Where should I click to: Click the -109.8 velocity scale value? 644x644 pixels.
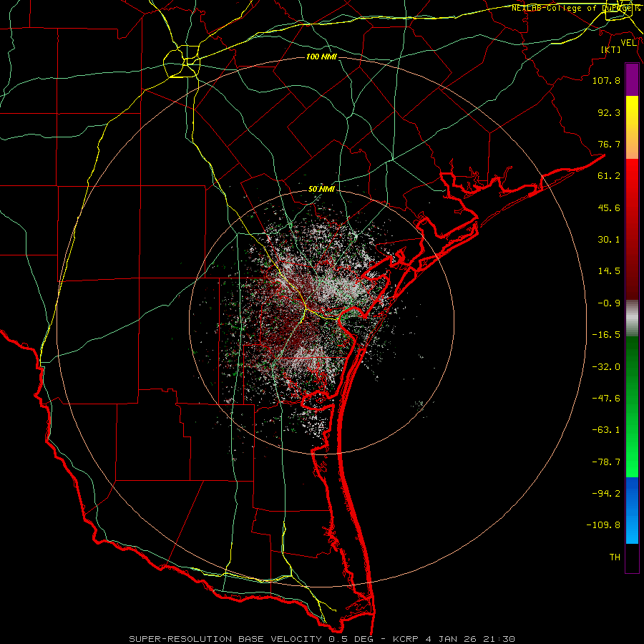pyautogui.click(x=603, y=525)
